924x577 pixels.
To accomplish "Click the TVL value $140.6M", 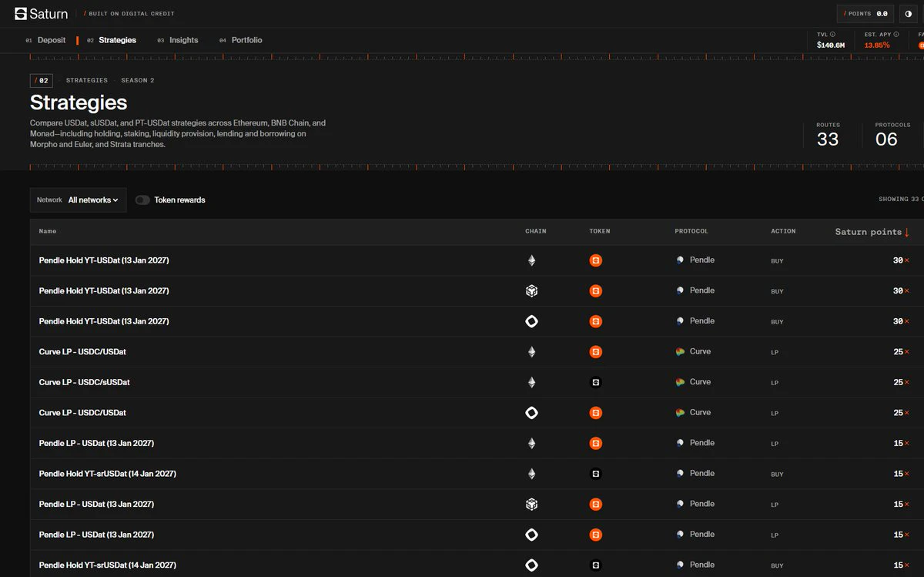I will click(x=831, y=45).
